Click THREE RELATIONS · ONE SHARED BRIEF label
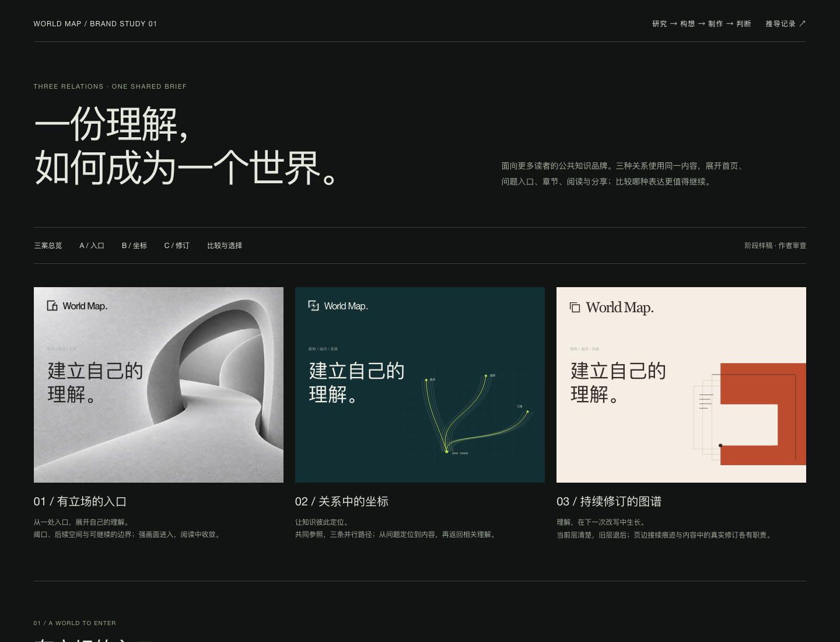Image resolution: width=840 pixels, height=642 pixels. pos(110,86)
